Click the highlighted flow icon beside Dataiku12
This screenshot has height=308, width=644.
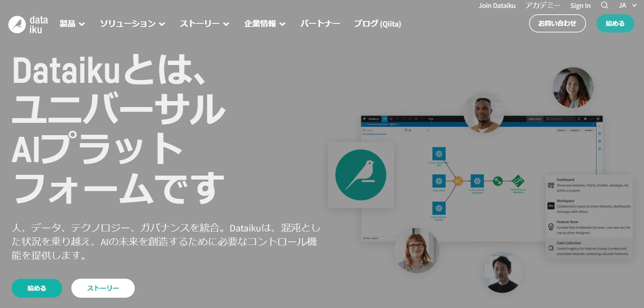tap(384, 119)
